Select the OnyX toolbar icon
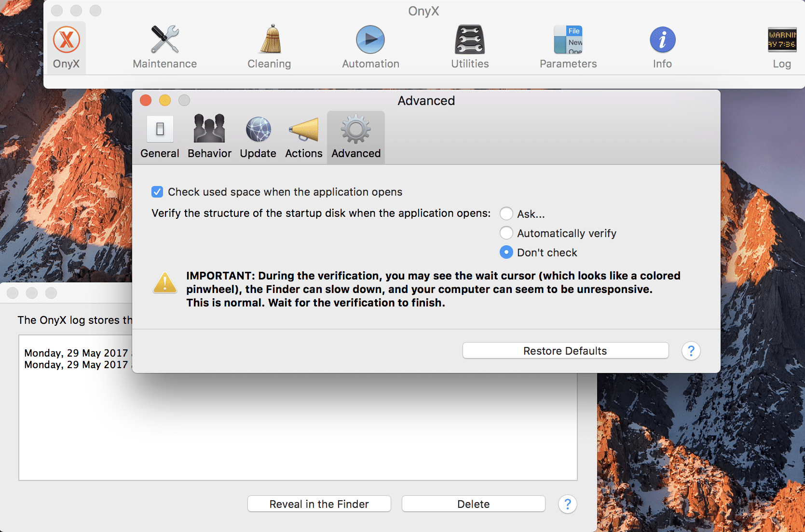This screenshot has width=805, height=532. click(66, 46)
